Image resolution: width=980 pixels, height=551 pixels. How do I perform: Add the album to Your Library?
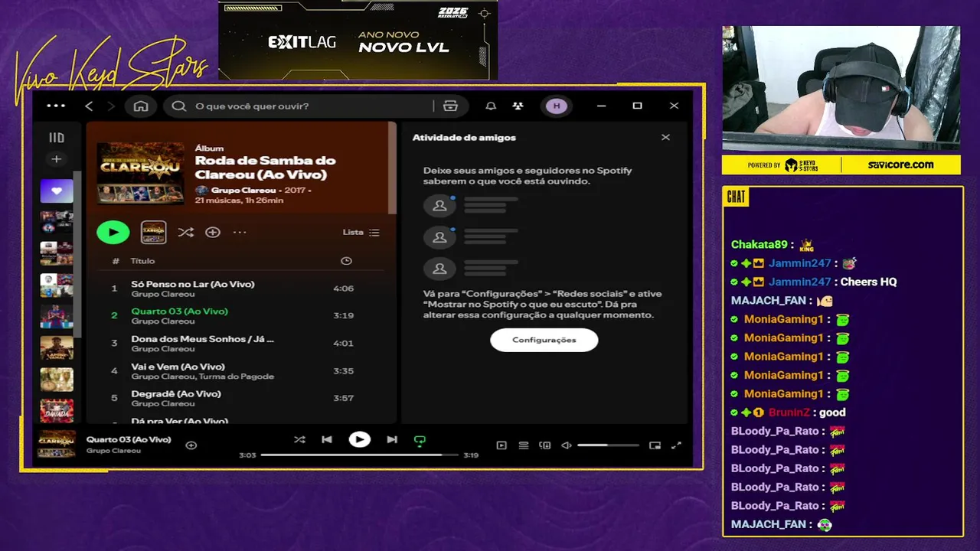(213, 232)
